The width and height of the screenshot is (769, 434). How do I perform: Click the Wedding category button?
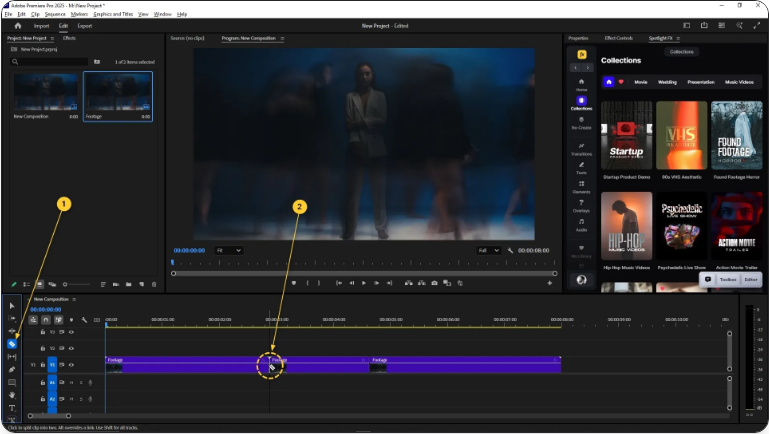(x=667, y=82)
